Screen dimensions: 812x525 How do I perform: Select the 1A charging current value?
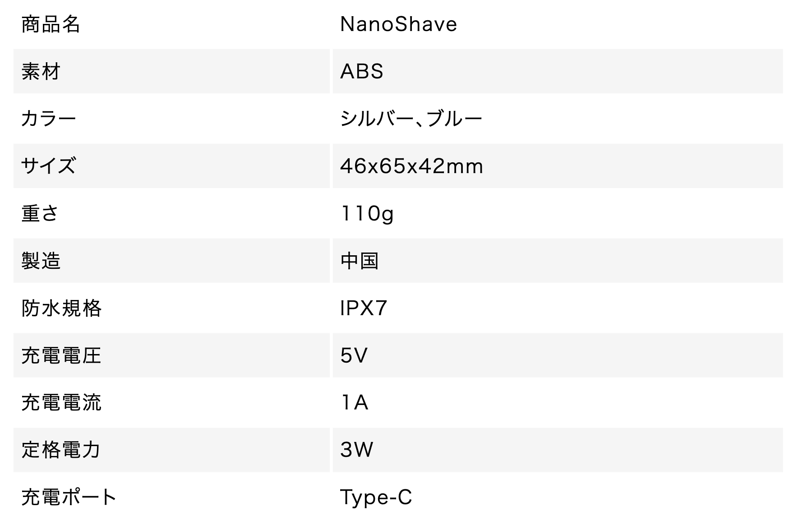click(355, 402)
